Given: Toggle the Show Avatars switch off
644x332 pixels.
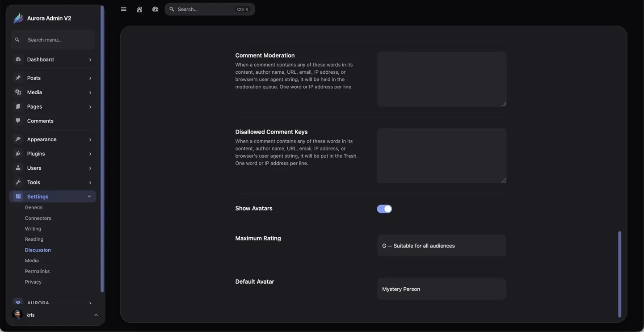Looking at the screenshot, I should [x=384, y=209].
